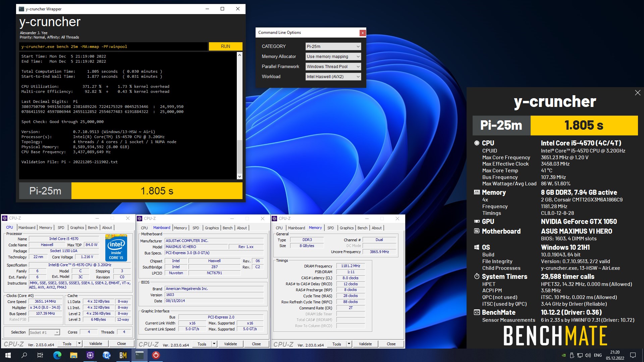Click the ENG language indicator in tray

[598, 355]
